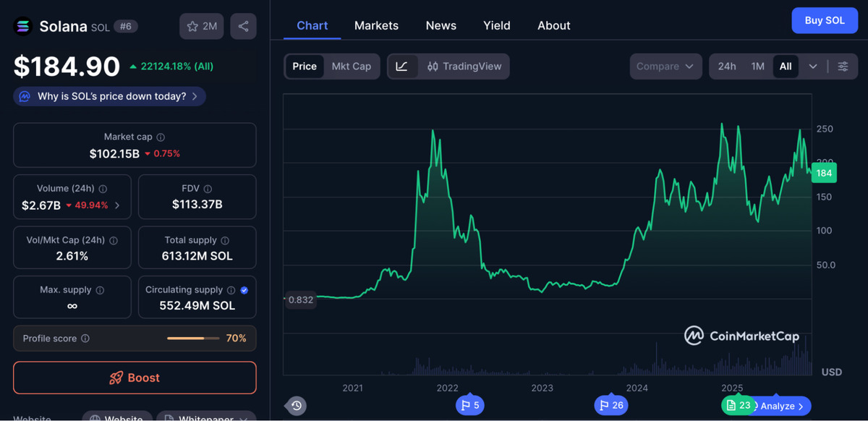Click the Buy SOL button
Screen dimensions: 868x421
point(825,20)
